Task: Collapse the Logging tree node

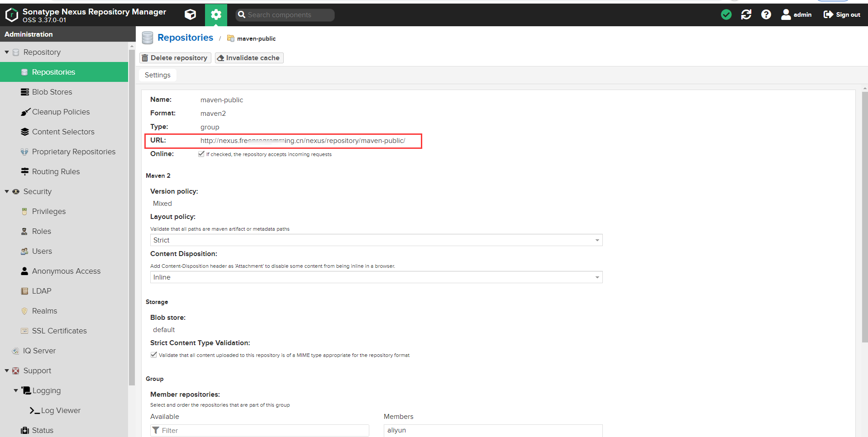Action: (x=16, y=391)
